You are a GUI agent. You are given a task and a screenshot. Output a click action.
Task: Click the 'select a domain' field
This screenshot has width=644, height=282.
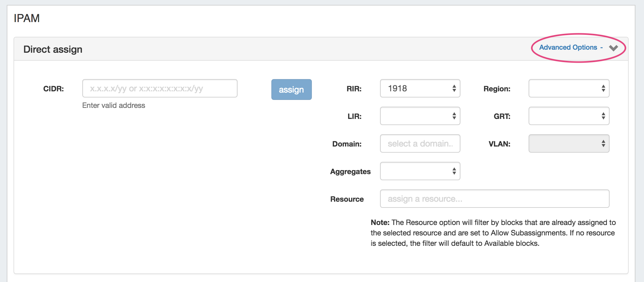click(420, 144)
